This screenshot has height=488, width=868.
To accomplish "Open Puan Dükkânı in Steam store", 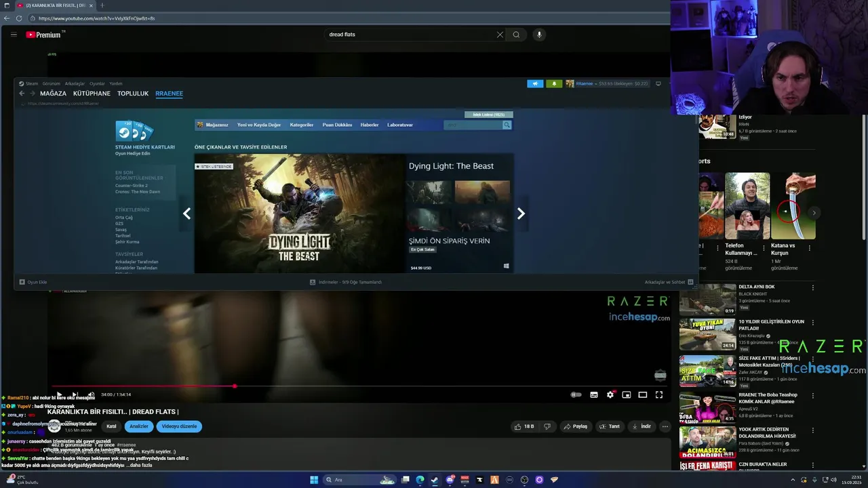I will click(x=337, y=125).
